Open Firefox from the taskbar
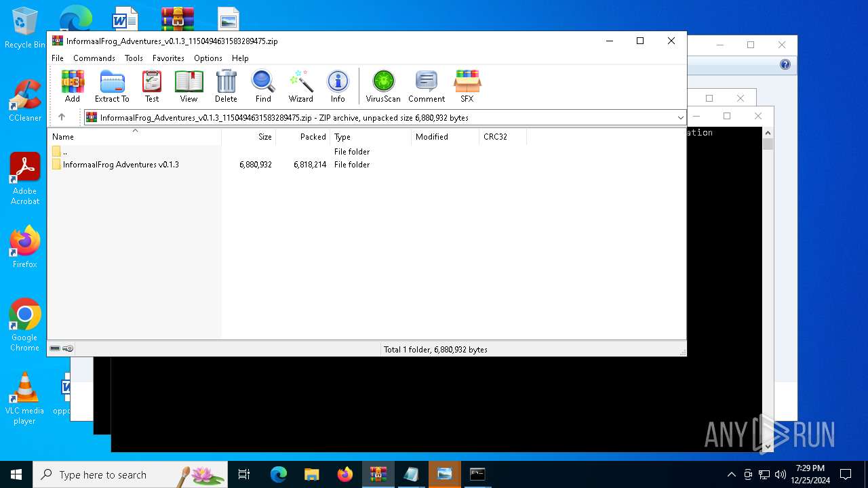The width and height of the screenshot is (868, 488). click(x=344, y=474)
